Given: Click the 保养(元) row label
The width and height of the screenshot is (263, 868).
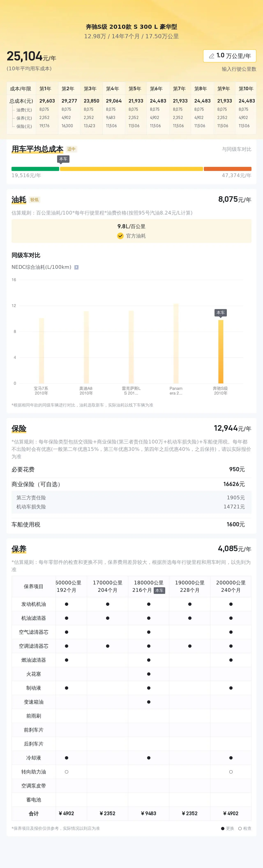Looking at the screenshot, I should tap(24, 118).
